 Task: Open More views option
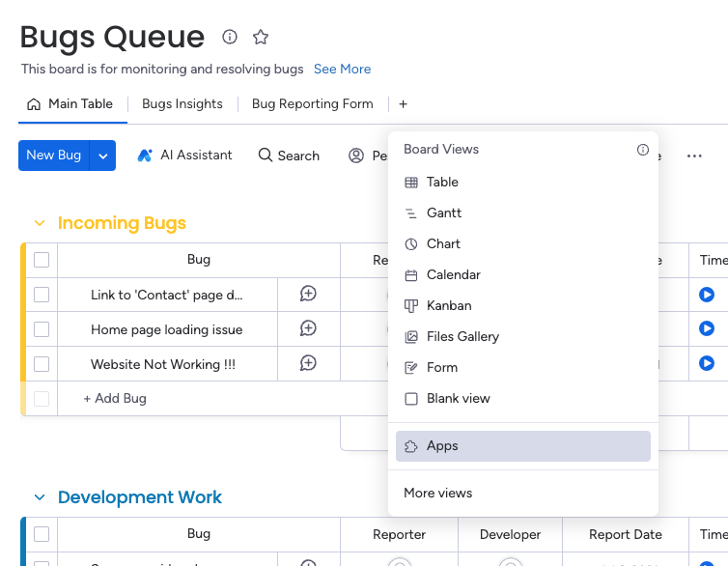click(522, 494)
